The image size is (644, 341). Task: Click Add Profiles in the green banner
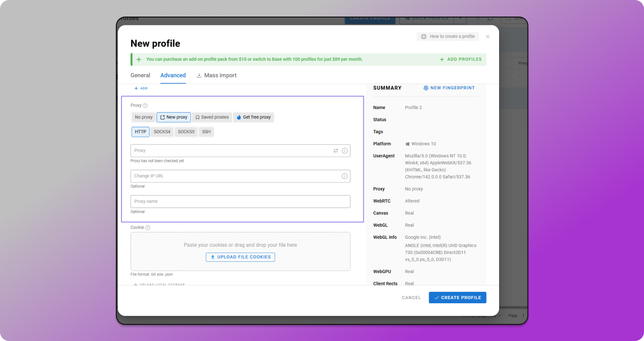pyautogui.click(x=460, y=59)
